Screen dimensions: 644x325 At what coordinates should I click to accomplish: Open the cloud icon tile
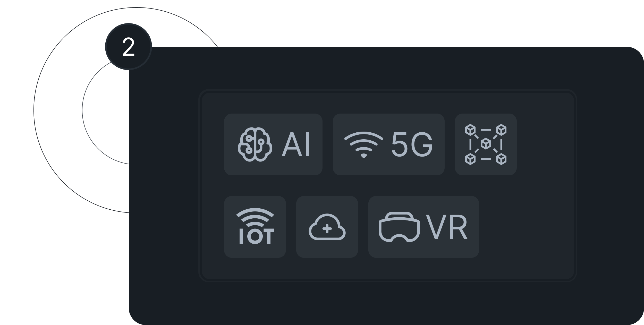tap(327, 227)
